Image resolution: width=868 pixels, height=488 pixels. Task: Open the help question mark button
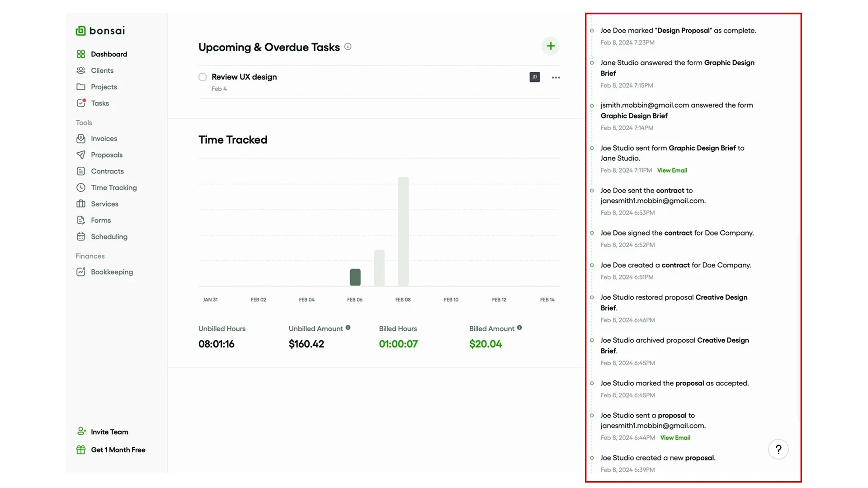click(x=778, y=450)
